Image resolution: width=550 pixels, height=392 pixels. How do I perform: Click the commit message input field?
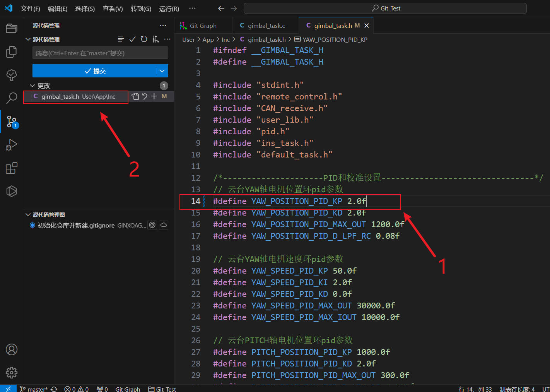(100, 53)
